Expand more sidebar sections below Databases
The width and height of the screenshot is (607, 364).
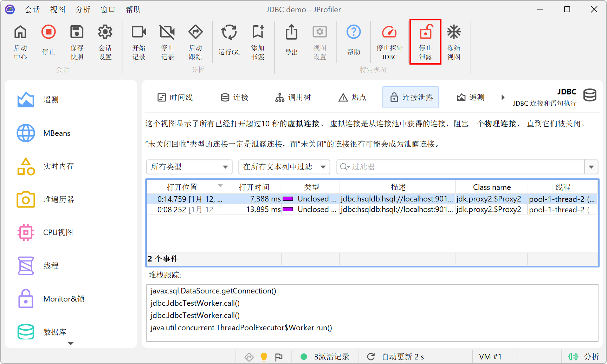pos(71,344)
